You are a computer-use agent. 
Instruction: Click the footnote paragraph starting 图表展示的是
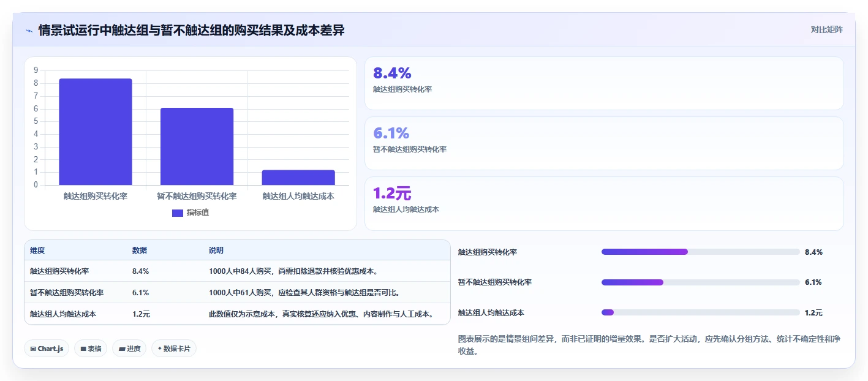pos(651,345)
